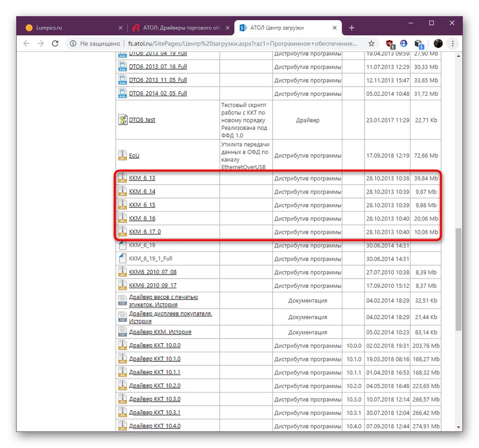Click the scrollbar up arrow
Screen dimensions: 479x448
pyautogui.click(x=458, y=56)
